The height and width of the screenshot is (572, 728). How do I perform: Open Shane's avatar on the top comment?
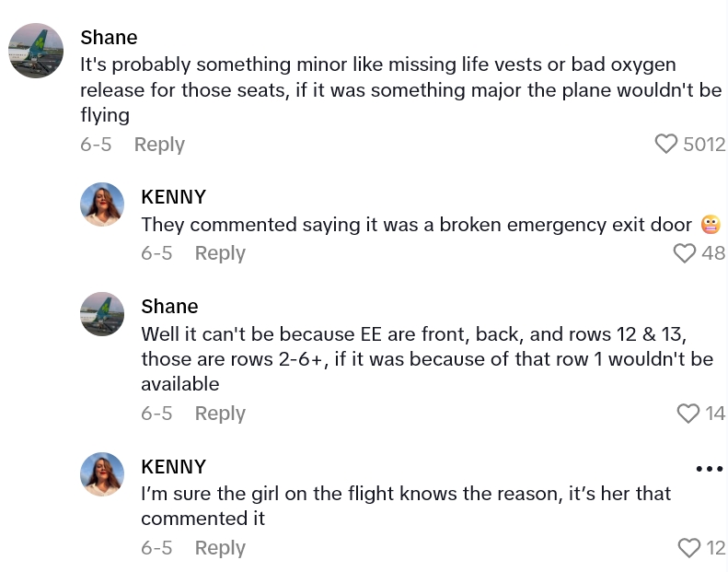[36, 51]
